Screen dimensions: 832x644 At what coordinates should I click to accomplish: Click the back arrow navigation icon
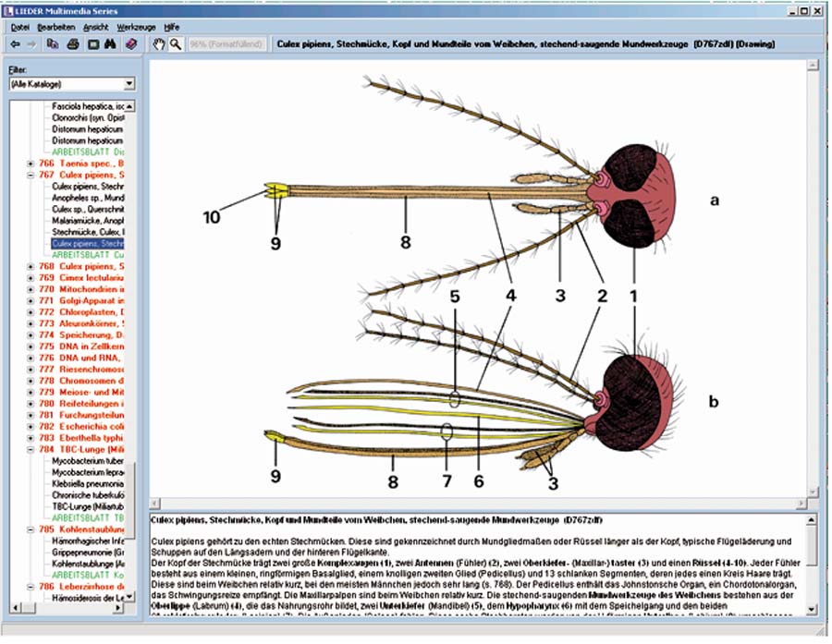14,43
